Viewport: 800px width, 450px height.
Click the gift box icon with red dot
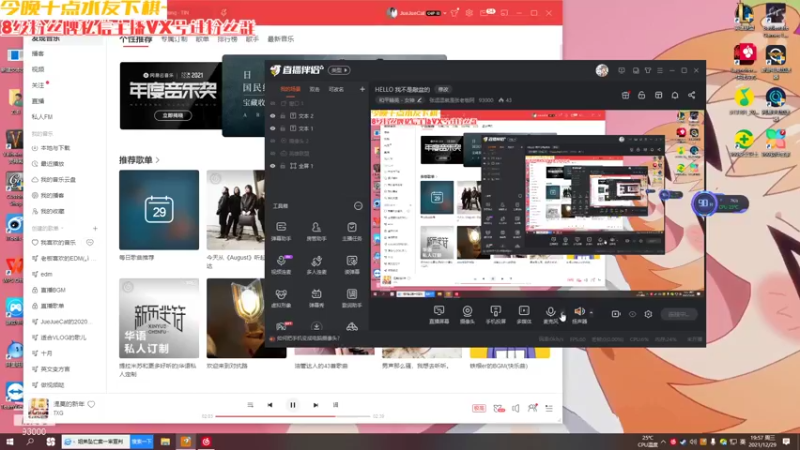pyautogui.click(x=626, y=95)
